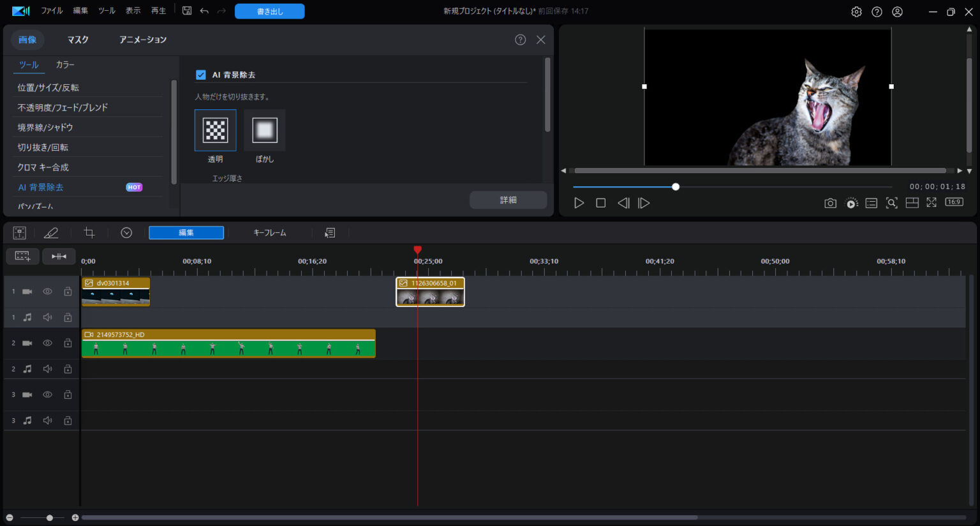Click the 16:9 aspect ratio icon
The width and height of the screenshot is (980, 526).
click(x=954, y=202)
